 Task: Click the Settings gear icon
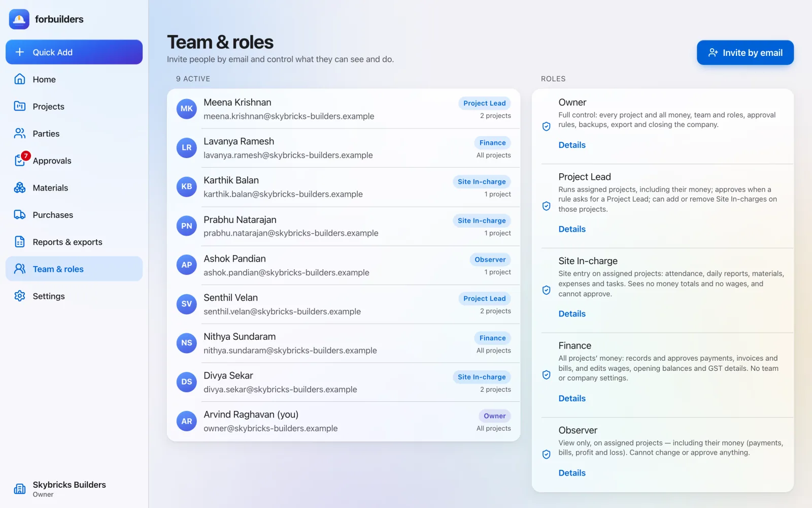click(20, 296)
